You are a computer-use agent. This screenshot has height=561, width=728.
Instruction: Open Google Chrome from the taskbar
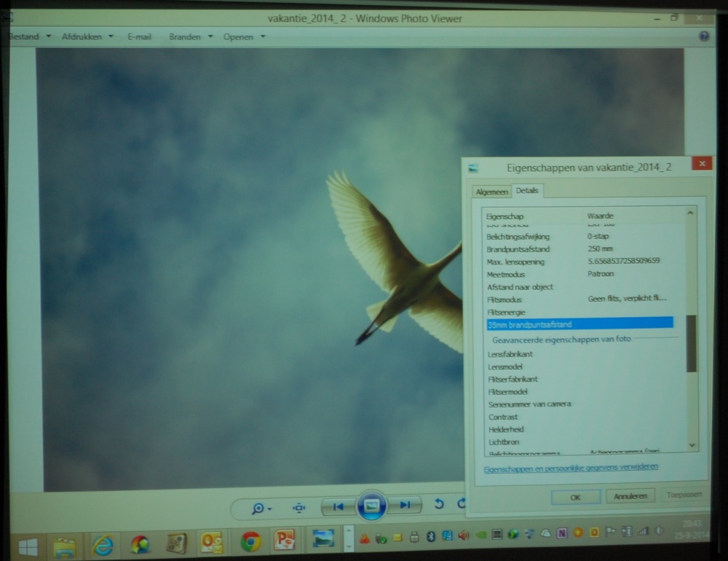pos(251,541)
